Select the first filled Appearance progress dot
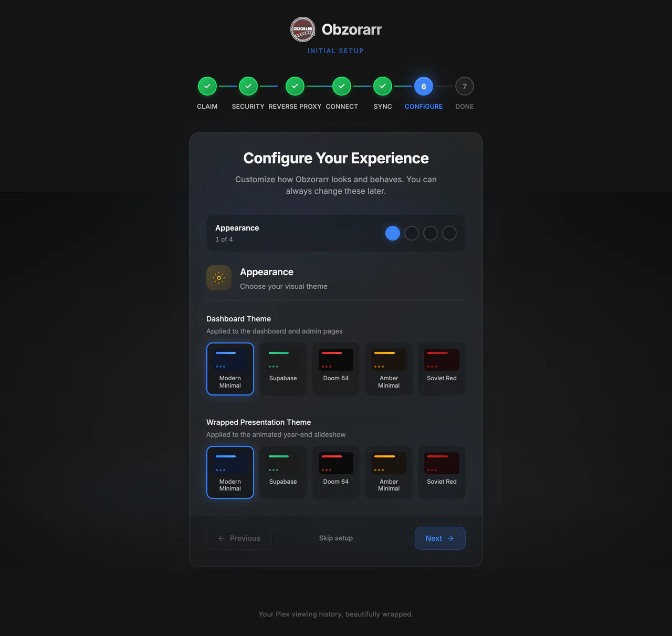Screen dimensions: 672x636 (393, 233)
